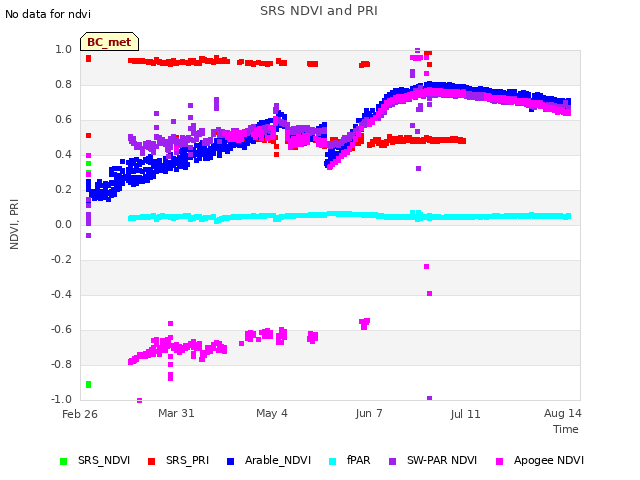
Task: Click the -0.4 y-axis tick label
Action: click(61, 294)
